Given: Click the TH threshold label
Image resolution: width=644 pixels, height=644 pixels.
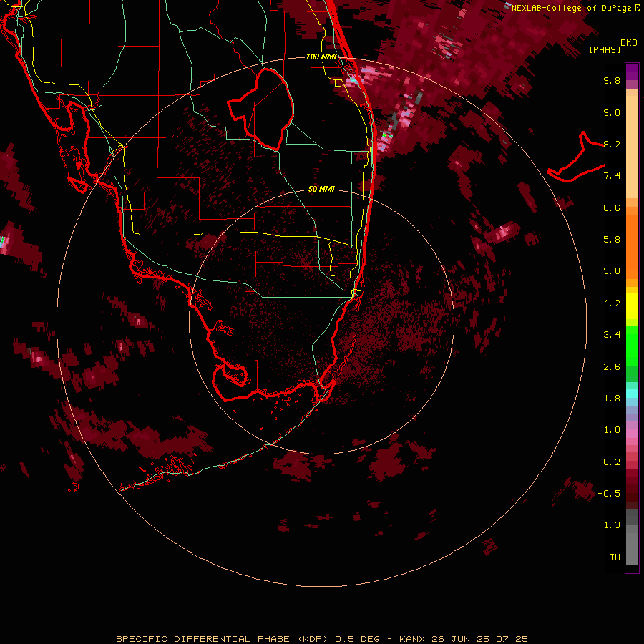Looking at the screenshot, I should (615, 557).
